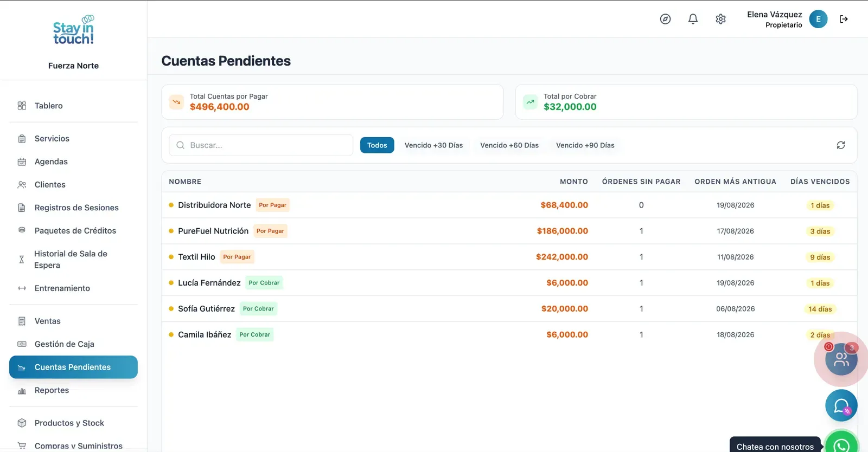This screenshot has height=452, width=868.
Task: Click the Tablero dashboard icon
Action: point(22,106)
